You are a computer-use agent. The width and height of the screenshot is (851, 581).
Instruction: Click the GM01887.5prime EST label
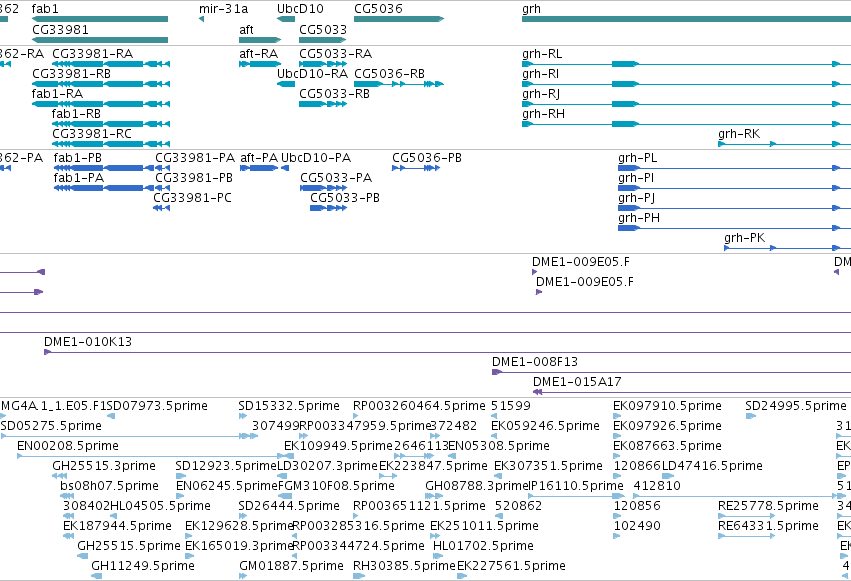(x=292, y=566)
